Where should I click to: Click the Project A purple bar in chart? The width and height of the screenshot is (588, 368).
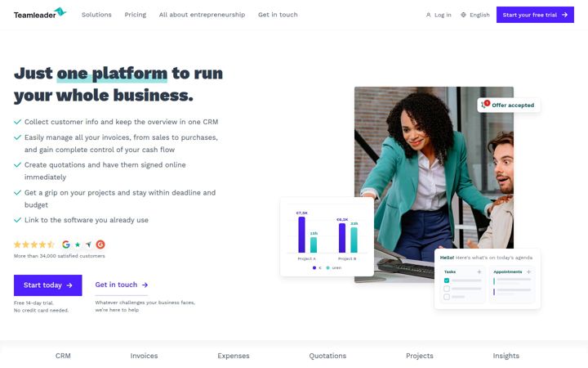tap(301, 235)
